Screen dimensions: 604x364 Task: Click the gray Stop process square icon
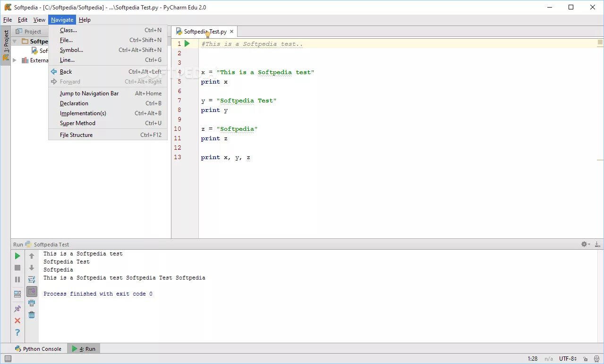tap(17, 268)
